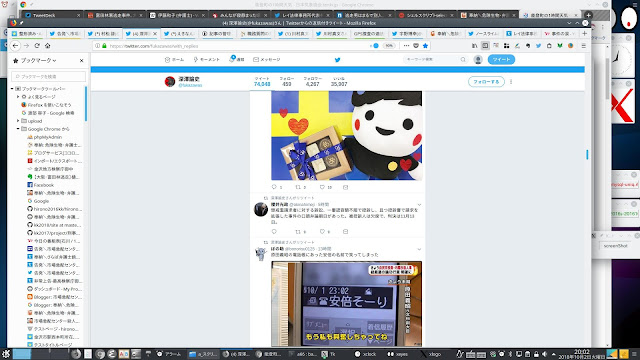
Task: Open the Firefox hamburger menu
Action: coord(584,46)
